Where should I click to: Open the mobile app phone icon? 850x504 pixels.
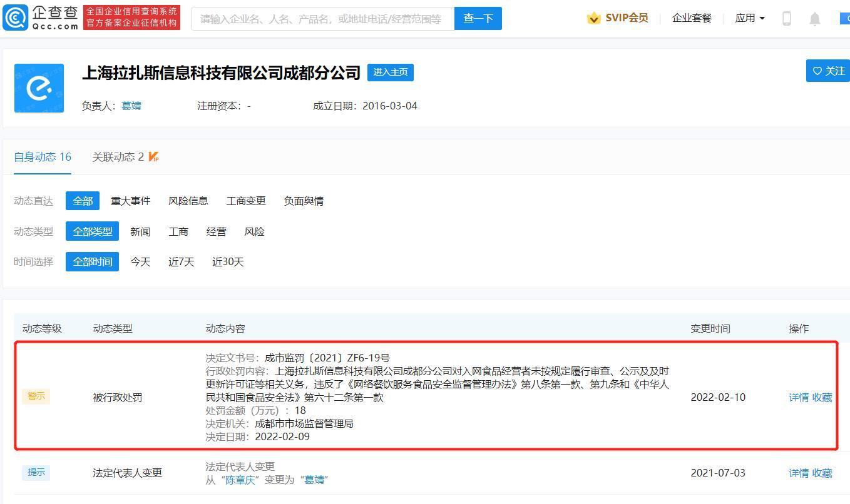tap(786, 18)
